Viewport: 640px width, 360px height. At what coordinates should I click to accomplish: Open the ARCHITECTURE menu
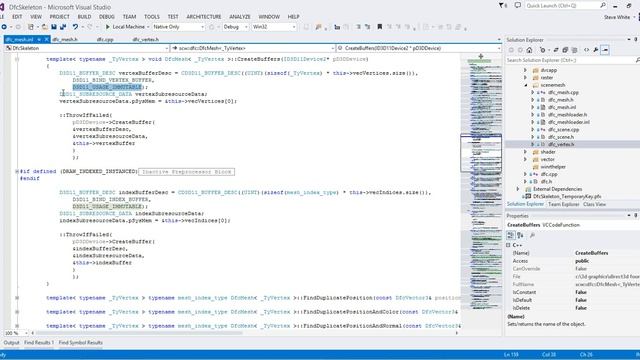(204, 17)
